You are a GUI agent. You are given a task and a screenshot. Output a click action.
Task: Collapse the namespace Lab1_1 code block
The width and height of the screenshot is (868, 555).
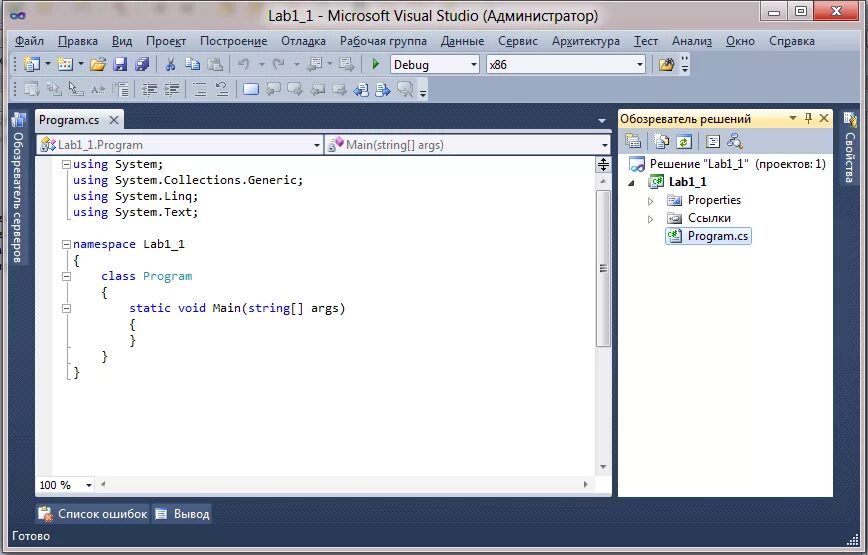click(66, 244)
